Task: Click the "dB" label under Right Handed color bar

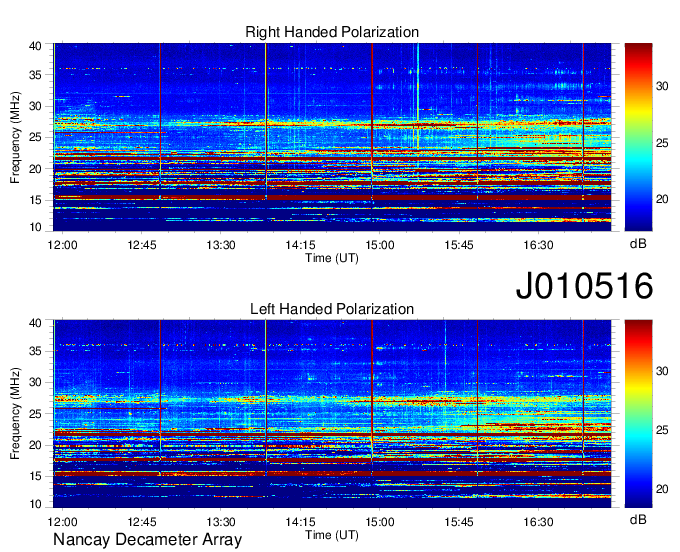Action: coord(638,244)
